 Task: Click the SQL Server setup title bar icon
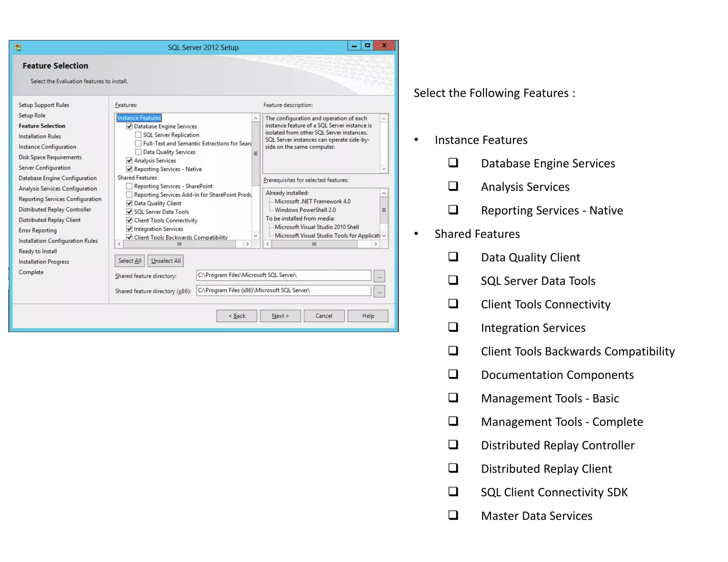tap(18, 47)
